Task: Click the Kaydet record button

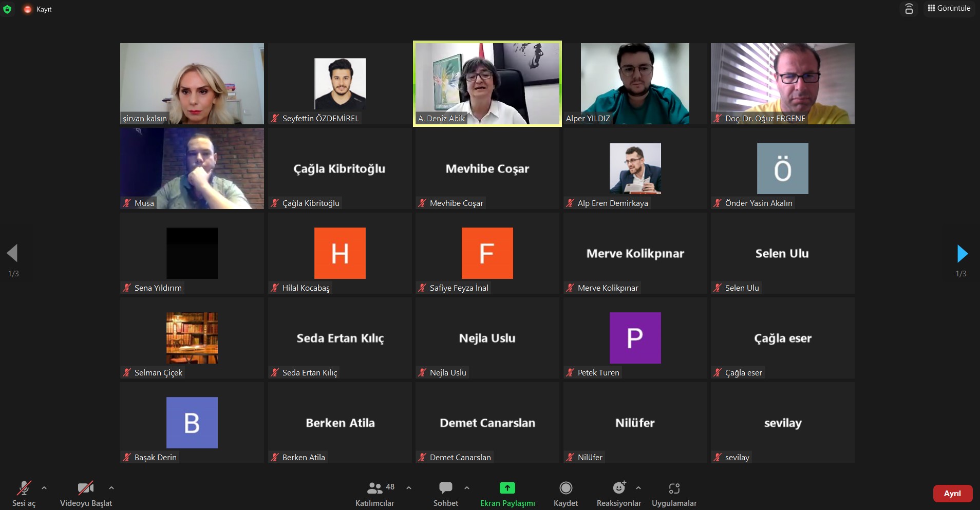Action: pyautogui.click(x=566, y=494)
